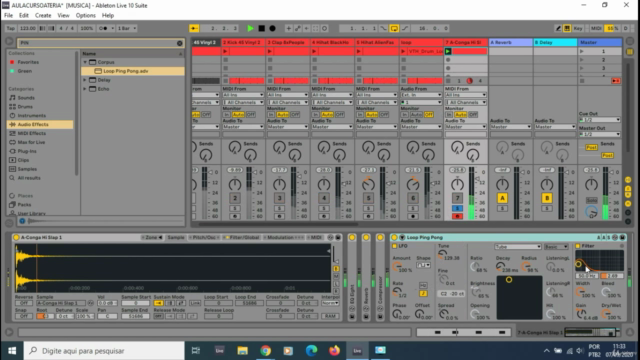640x360 pixels.
Task: Toggle track 2 activator button
Action: (x=235, y=198)
